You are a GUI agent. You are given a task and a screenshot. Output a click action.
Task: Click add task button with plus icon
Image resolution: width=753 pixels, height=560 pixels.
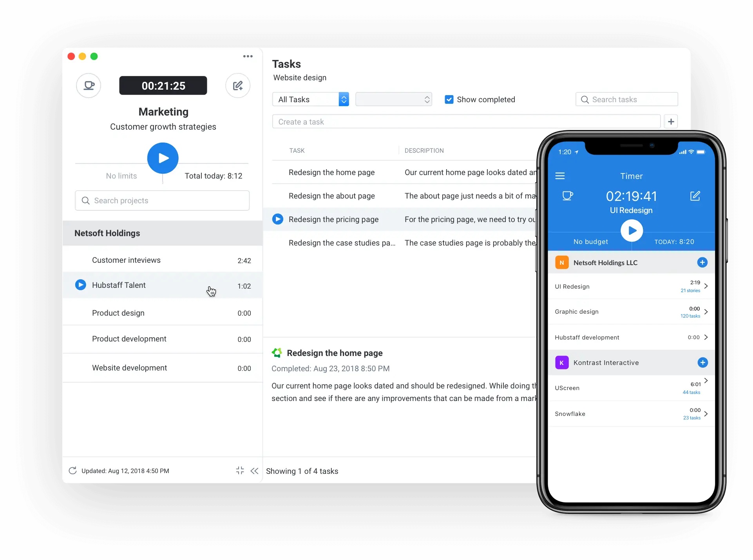pyautogui.click(x=671, y=122)
